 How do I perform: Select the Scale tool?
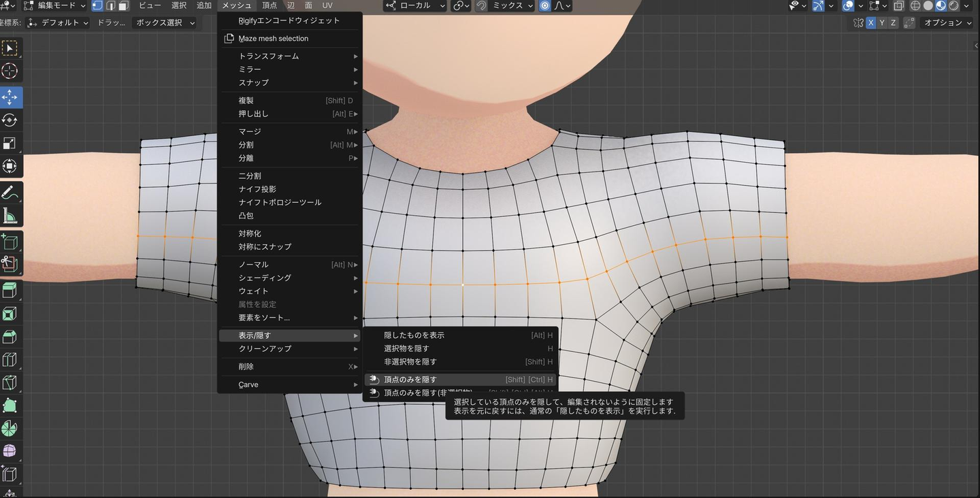[10, 144]
